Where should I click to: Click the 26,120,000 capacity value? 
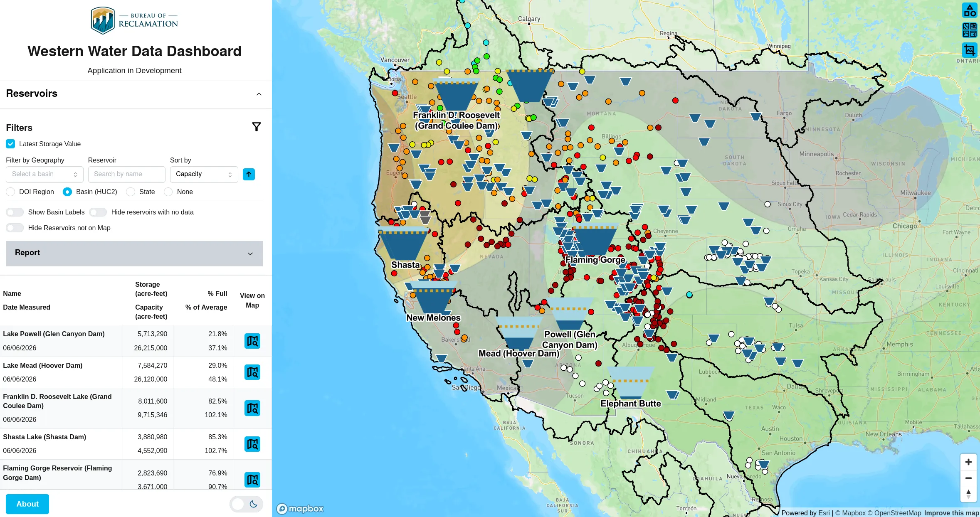(x=151, y=379)
